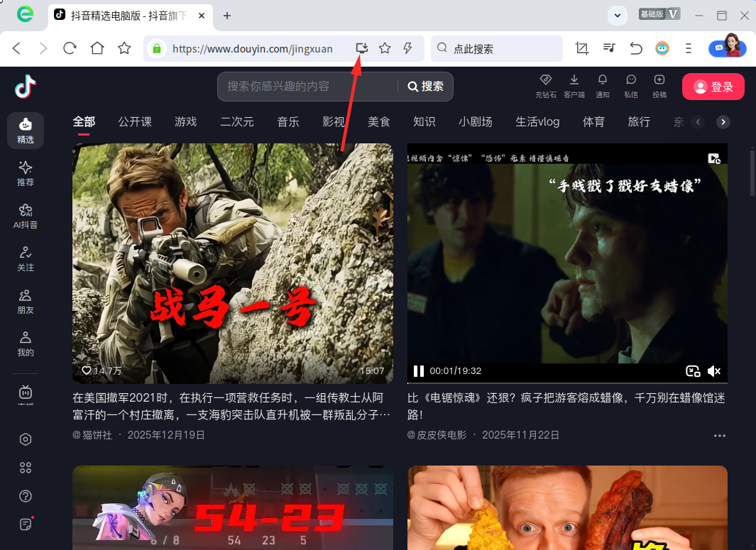Open the 战马一号 video thumbnail
The image size is (756, 550).
[232, 263]
